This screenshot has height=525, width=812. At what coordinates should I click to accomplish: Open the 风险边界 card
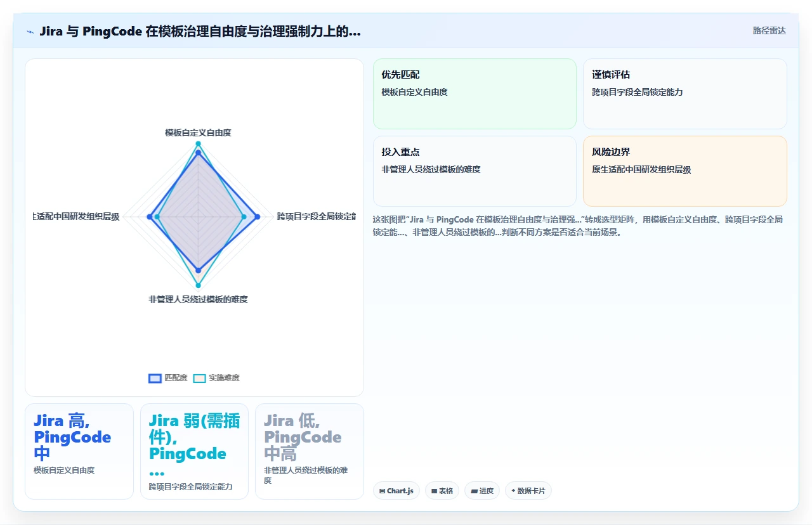click(x=685, y=171)
